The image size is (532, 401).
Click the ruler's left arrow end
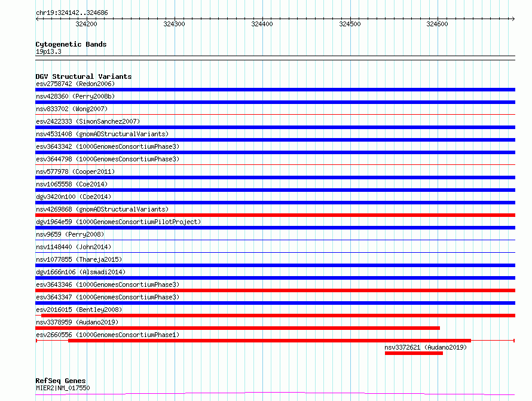click(x=37, y=19)
